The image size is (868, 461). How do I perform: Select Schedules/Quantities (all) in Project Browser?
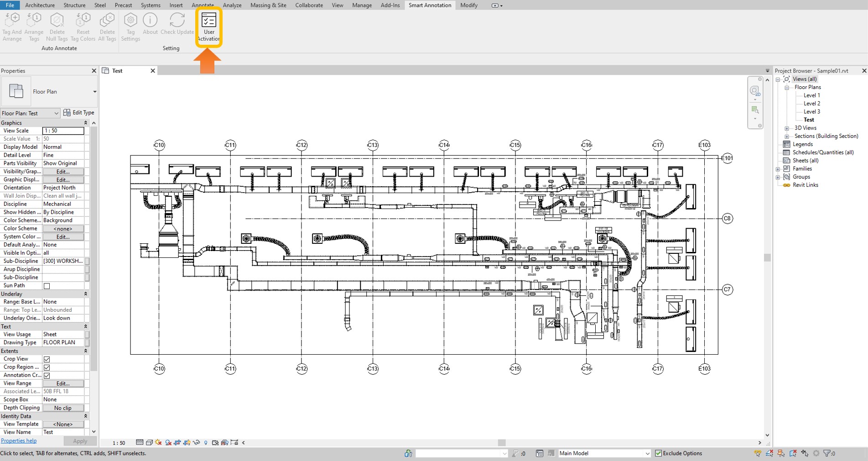click(823, 152)
